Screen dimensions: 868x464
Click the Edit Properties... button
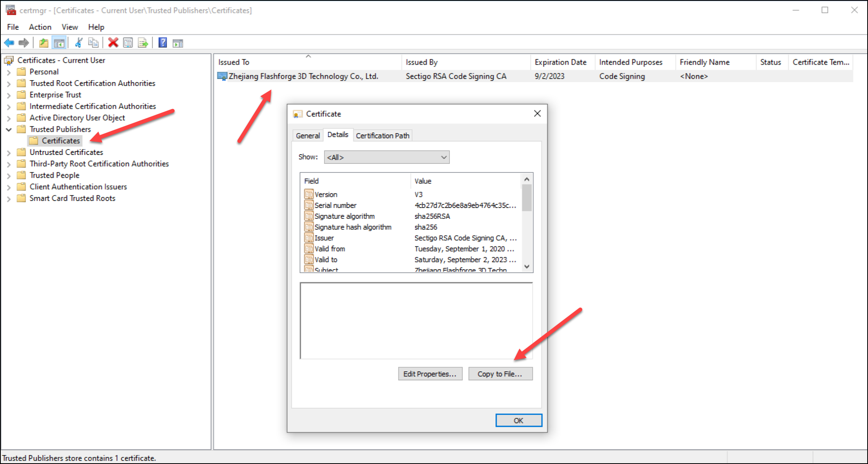point(430,374)
